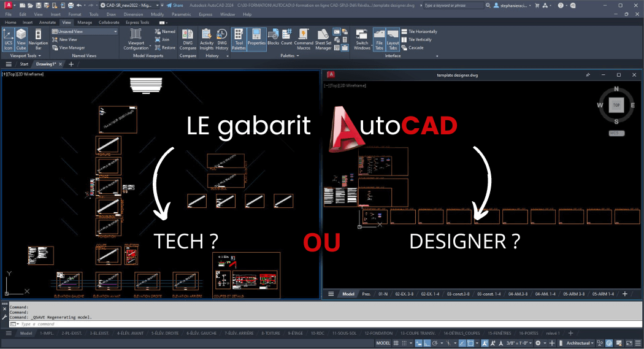Click the Share button

(175, 6)
